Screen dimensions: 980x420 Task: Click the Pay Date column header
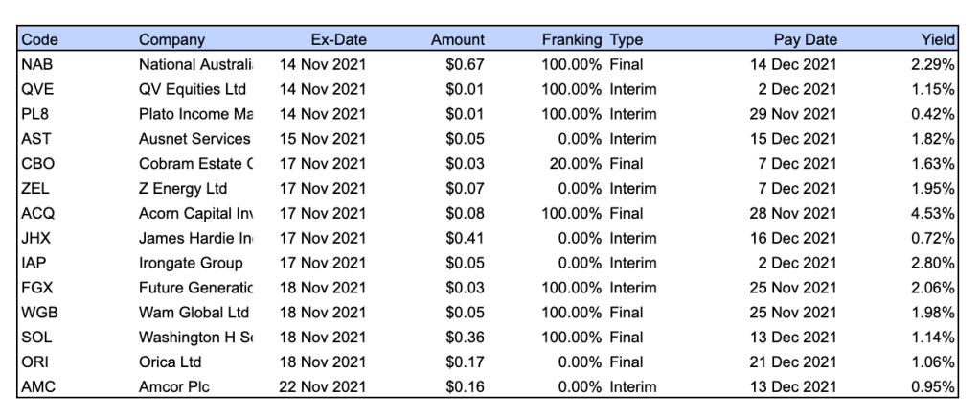(805, 40)
